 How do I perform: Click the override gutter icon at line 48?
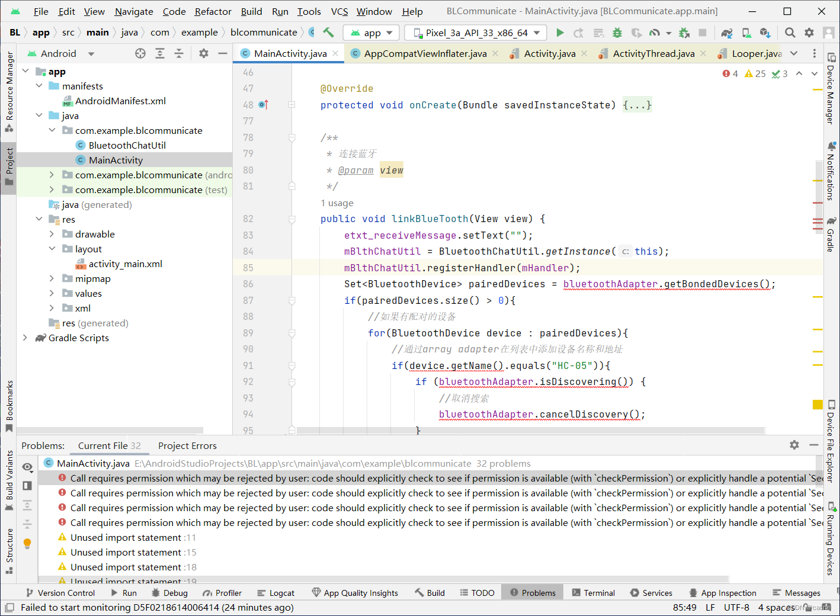pyautogui.click(x=264, y=105)
